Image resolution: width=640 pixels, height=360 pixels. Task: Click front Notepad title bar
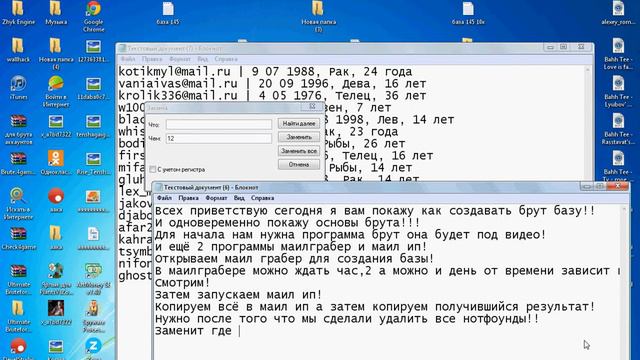pos(367,187)
